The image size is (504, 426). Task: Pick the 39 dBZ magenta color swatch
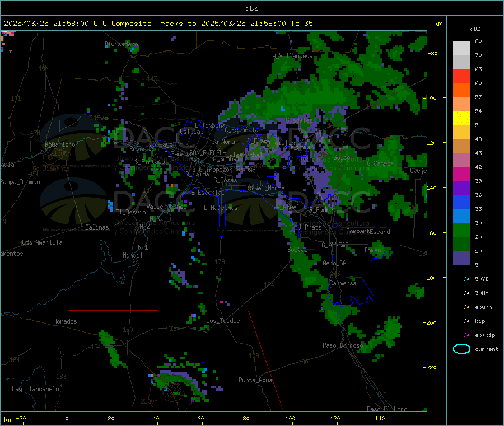coord(461,174)
